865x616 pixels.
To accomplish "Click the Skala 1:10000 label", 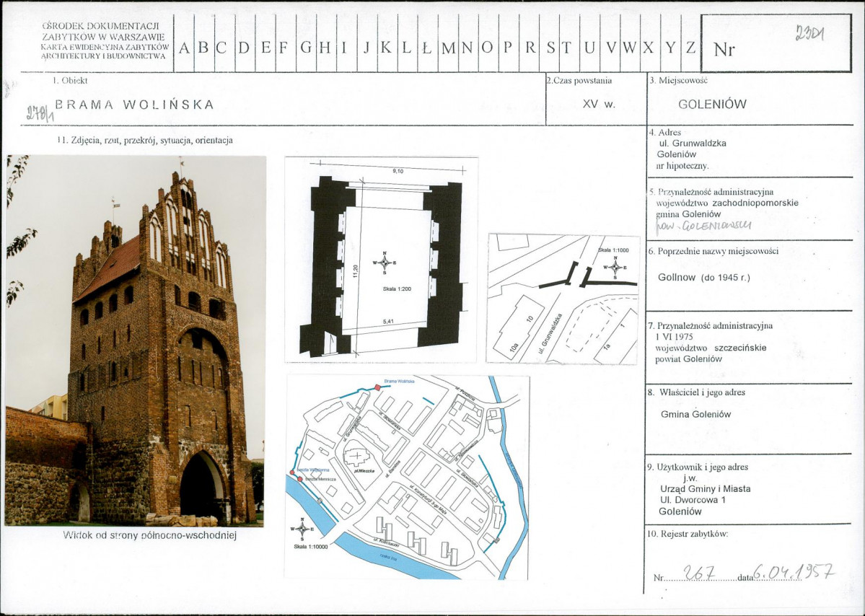I will click(x=311, y=547).
